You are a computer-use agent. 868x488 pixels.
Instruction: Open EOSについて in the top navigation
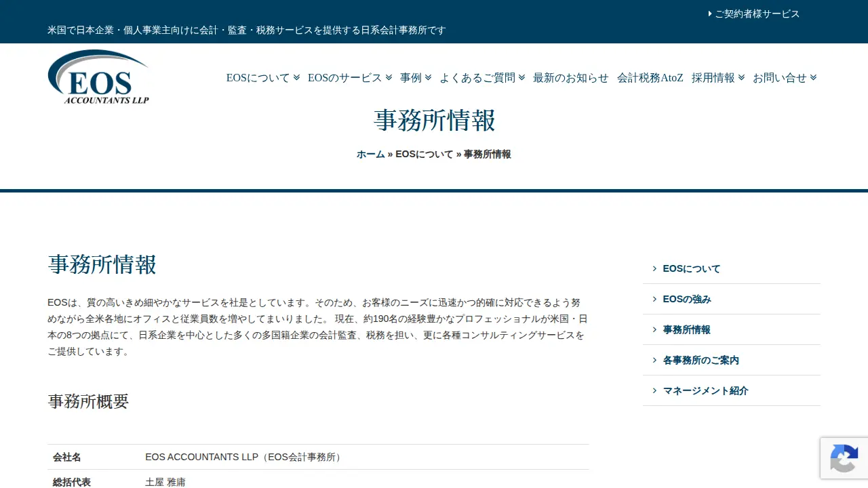pyautogui.click(x=258, y=77)
